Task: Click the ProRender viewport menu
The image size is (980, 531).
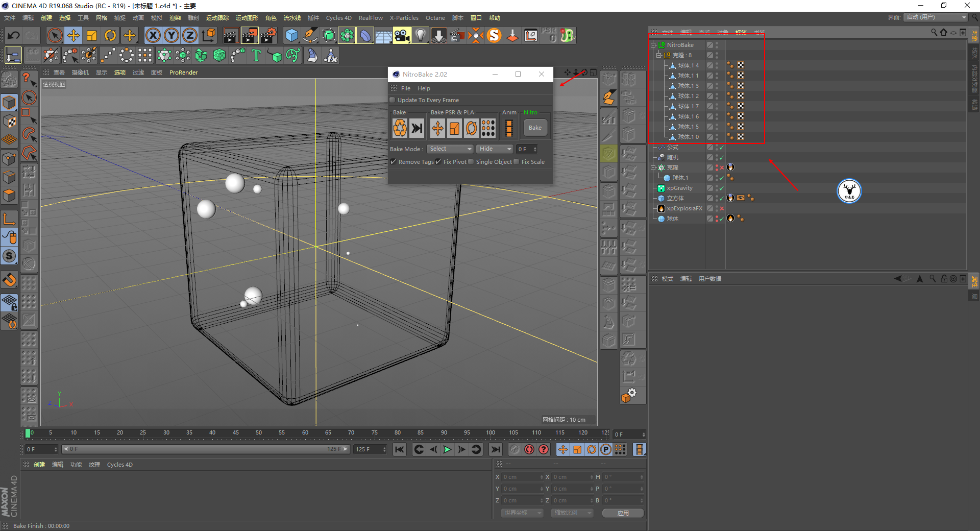Action: (x=183, y=73)
